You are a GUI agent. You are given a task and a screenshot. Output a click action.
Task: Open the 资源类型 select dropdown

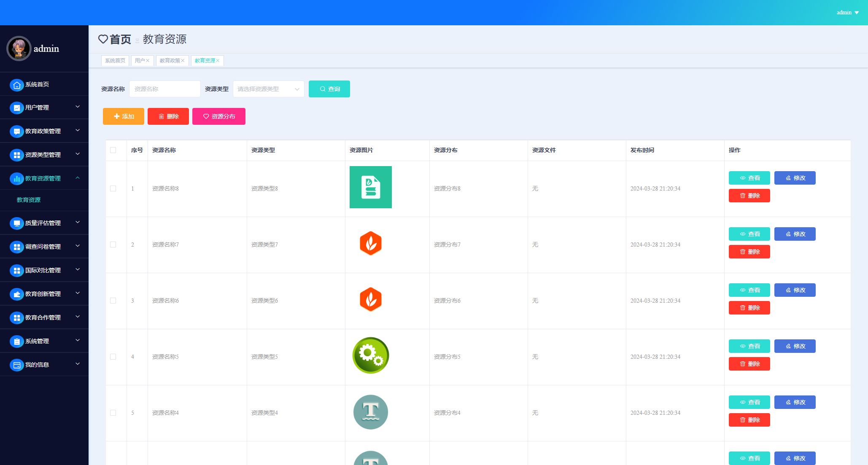click(x=268, y=89)
